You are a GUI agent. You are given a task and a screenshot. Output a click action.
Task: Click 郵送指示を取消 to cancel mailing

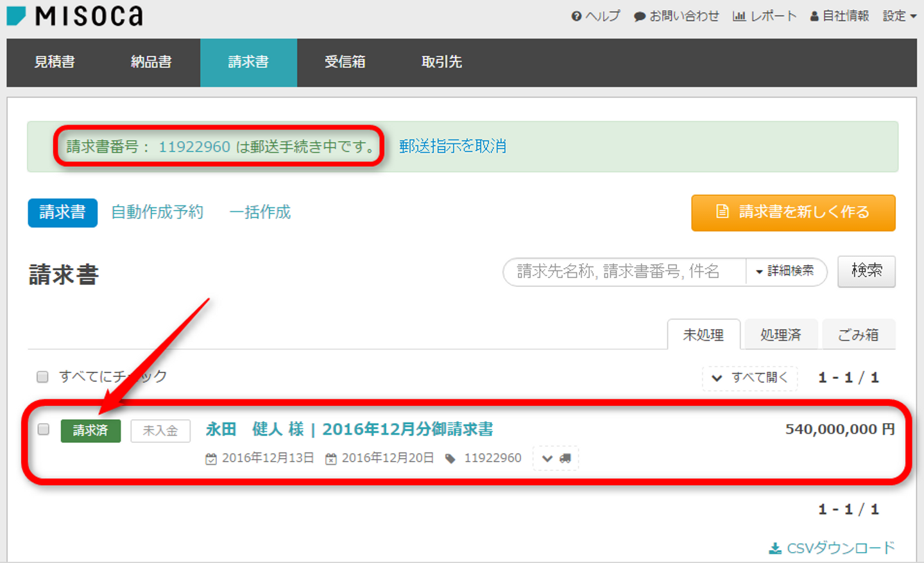click(453, 146)
